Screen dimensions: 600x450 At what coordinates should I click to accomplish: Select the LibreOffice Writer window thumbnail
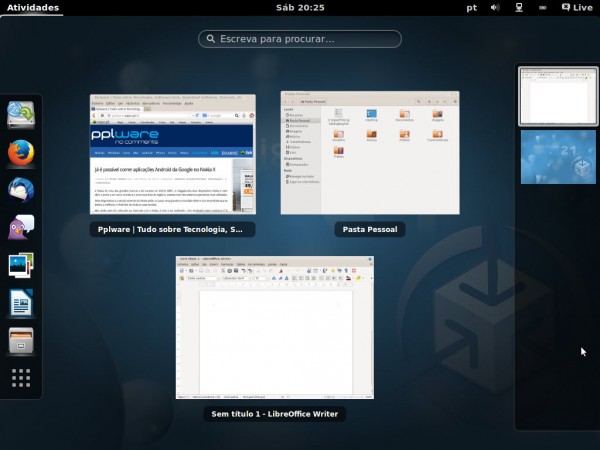275,328
